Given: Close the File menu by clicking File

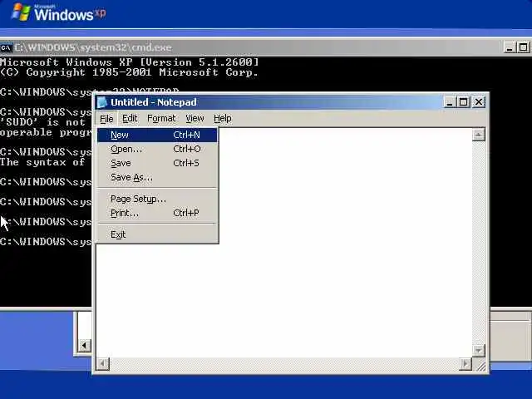Looking at the screenshot, I should coord(106,119).
